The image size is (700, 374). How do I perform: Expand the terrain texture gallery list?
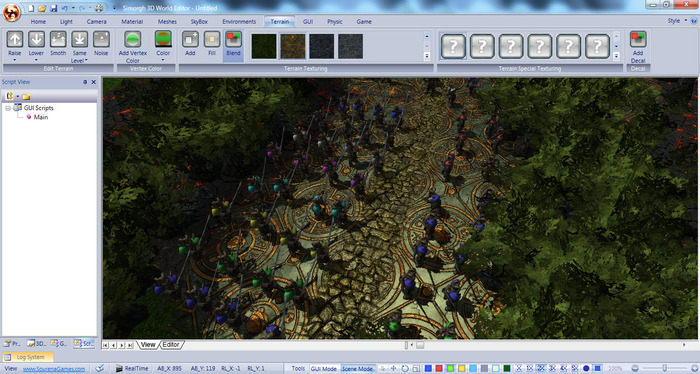click(427, 56)
